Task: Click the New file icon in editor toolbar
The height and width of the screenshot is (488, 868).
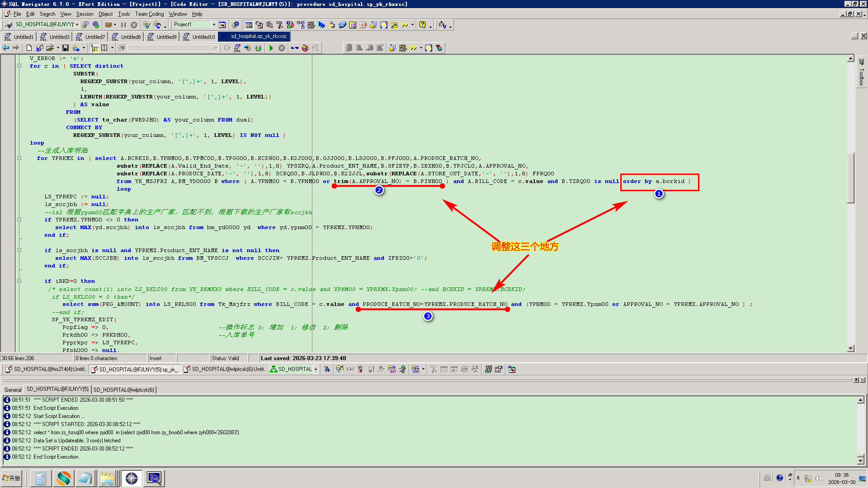Action: (29, 48)
